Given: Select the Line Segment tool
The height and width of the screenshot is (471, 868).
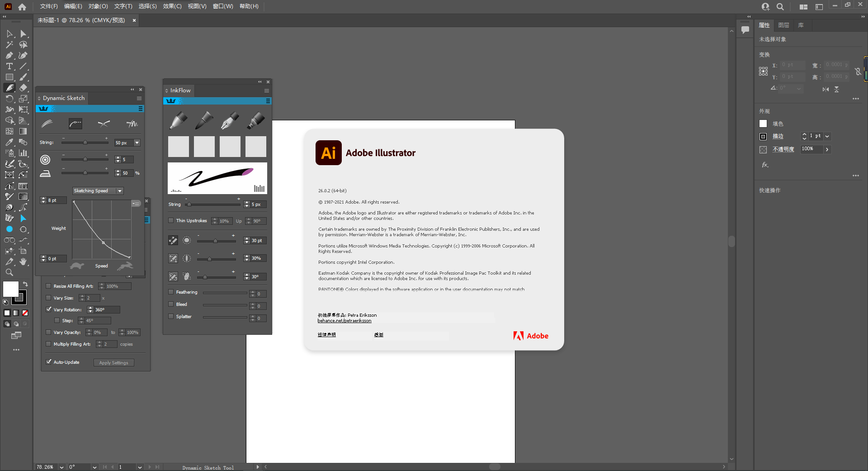Looking at the screenshot, I should tap(24, 67).
